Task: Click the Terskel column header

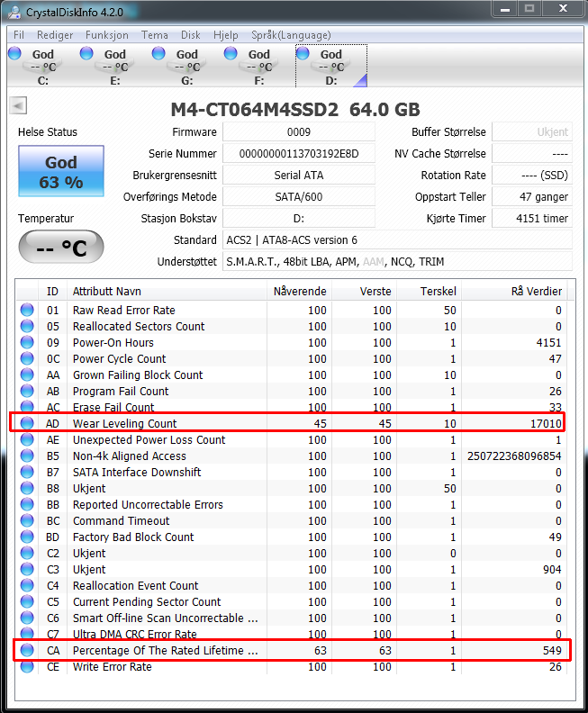Action: coord(430,291)
